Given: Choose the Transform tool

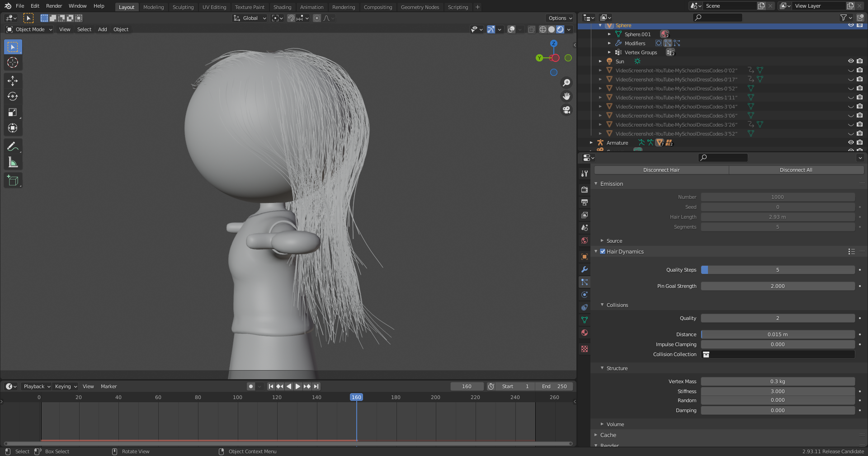Looking at the screenshot, I should pyautogui.click(x=13, y=128).
